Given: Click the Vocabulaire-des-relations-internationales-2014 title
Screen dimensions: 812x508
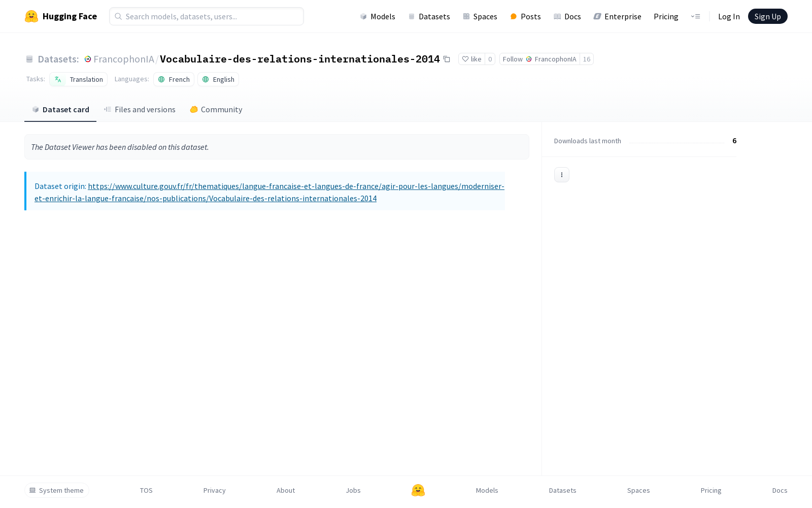Looking at the screenshot, I should tap(300, 59).
